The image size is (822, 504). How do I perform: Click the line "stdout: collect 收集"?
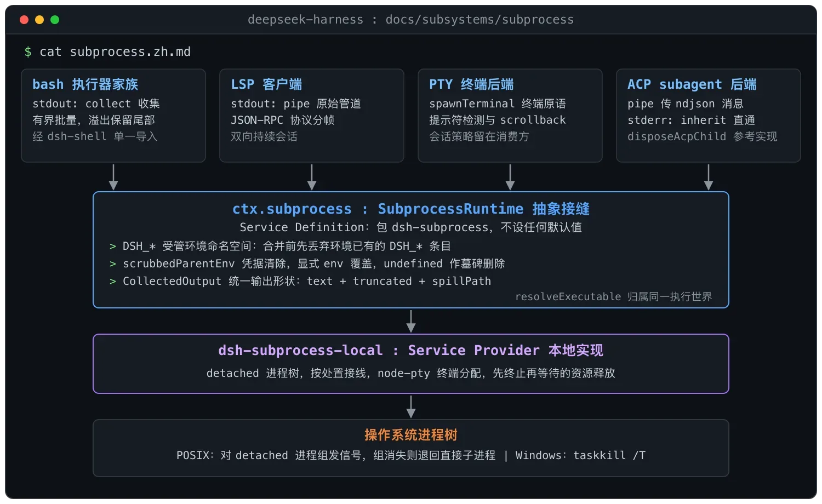point(96,104)
